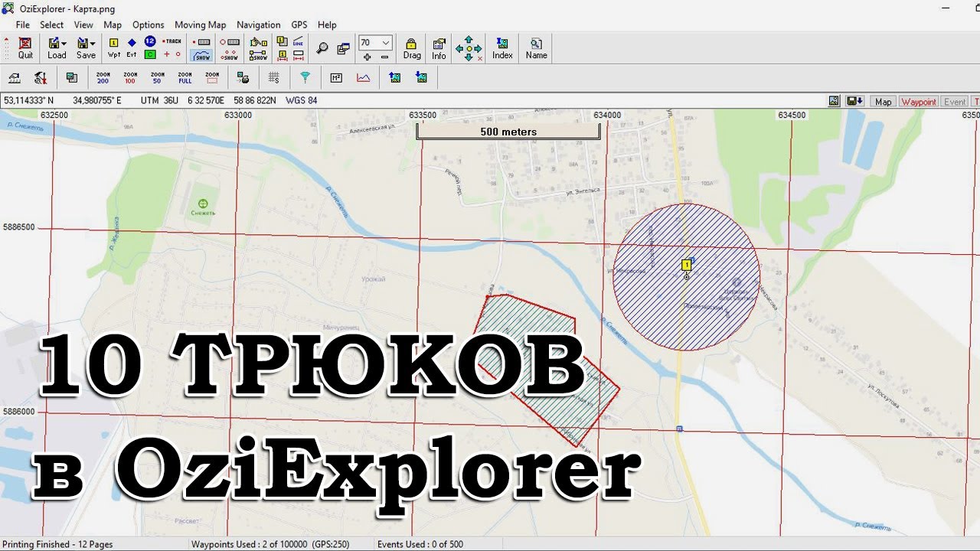Image resolution: width=980 pixels, height=551 pixels.
Task: Click the Waypoints Used status bar text
Action: pos(270,545)
